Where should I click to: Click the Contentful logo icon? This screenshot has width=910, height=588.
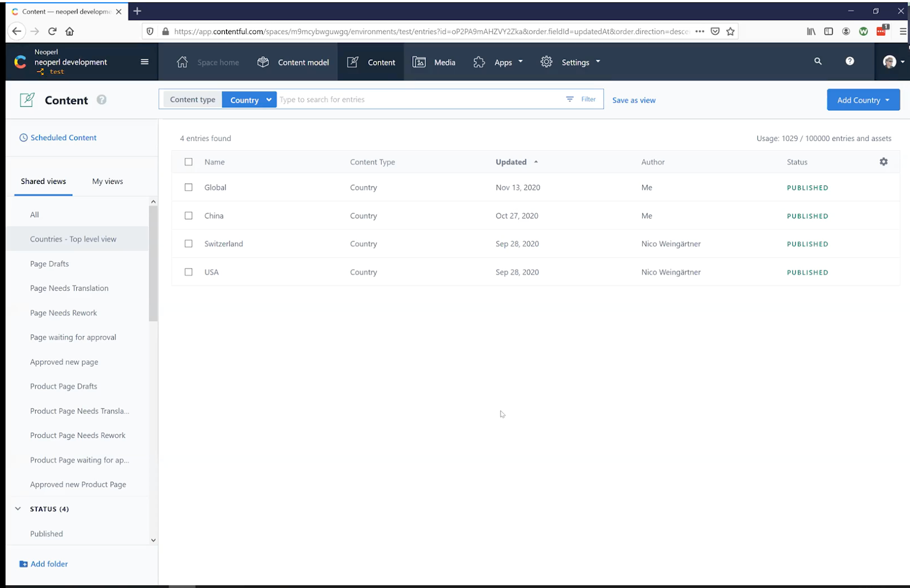[x=20, y=62]
